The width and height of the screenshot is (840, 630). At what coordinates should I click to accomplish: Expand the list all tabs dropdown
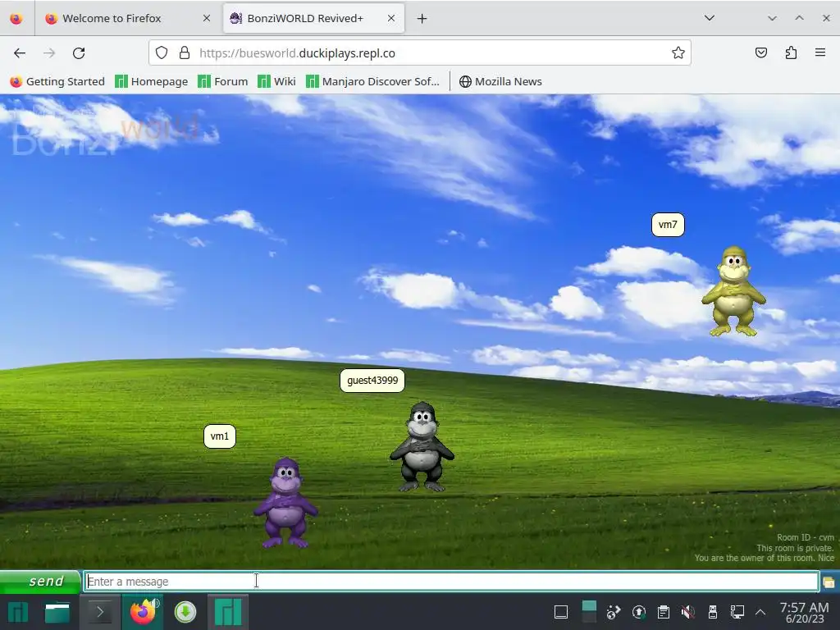click(710, 18)
